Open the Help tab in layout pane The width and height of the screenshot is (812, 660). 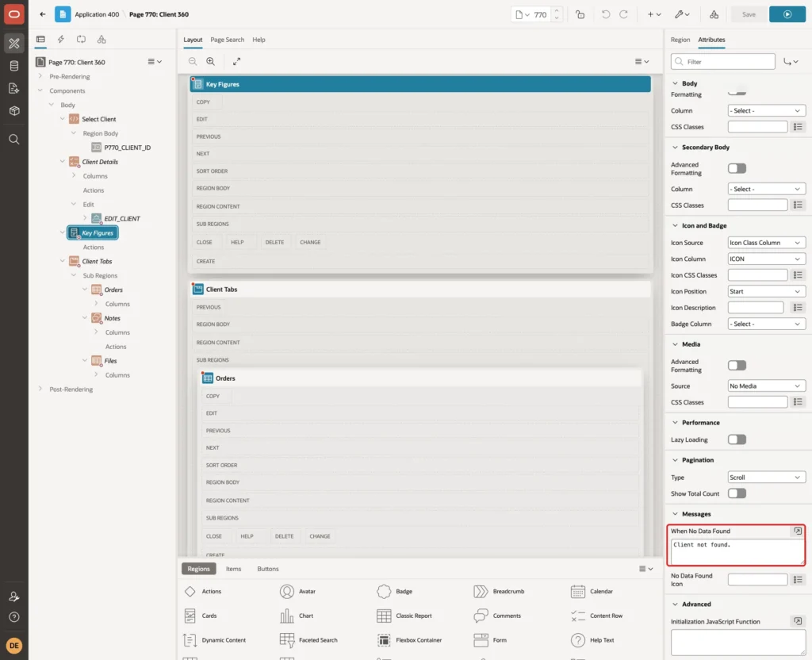(x=259, y=40)
